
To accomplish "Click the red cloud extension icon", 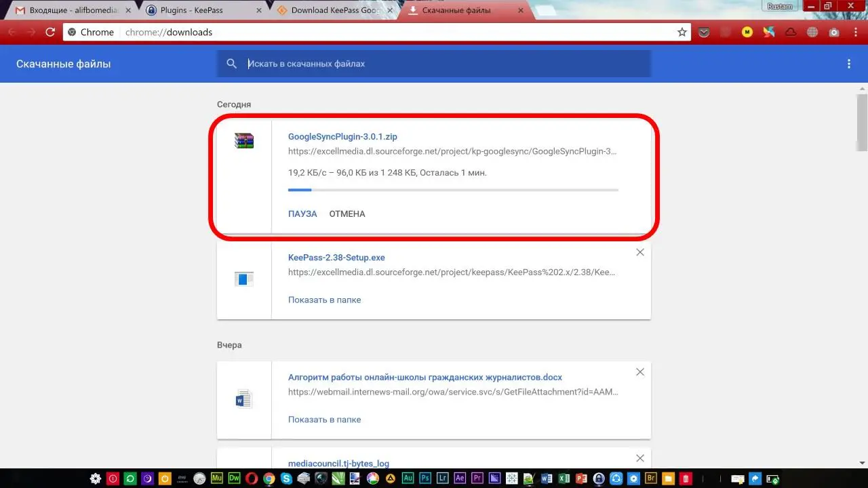I will point(791,32).
